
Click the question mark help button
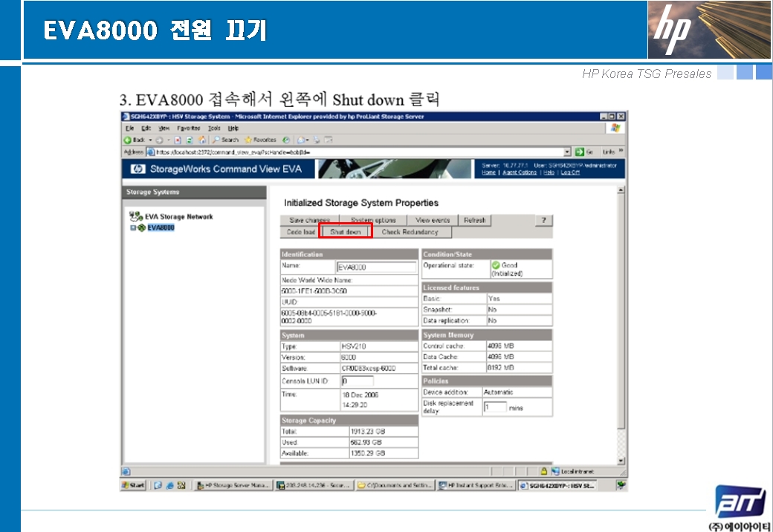point(544,220)
